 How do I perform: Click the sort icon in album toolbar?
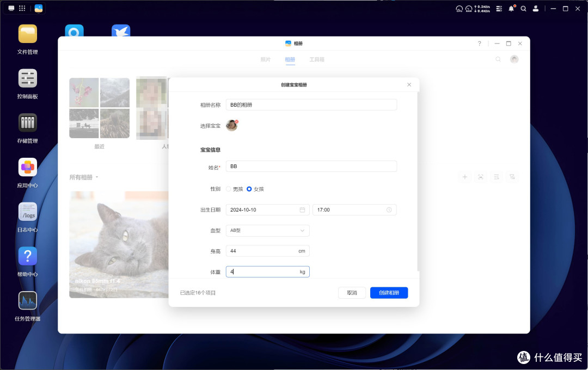pos(496,177)
